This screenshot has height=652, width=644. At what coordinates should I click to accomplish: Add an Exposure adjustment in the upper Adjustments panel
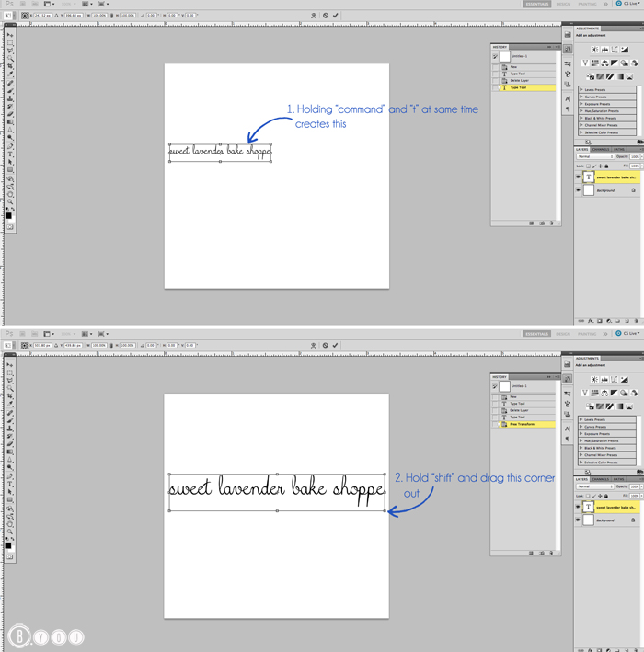pos(625,50)
